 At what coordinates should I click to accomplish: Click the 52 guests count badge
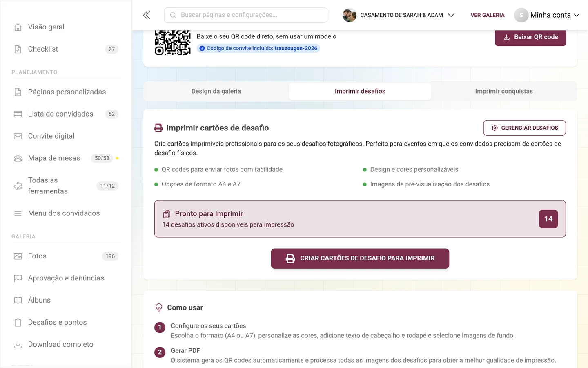pyautogui.click(x=112, y=114)
